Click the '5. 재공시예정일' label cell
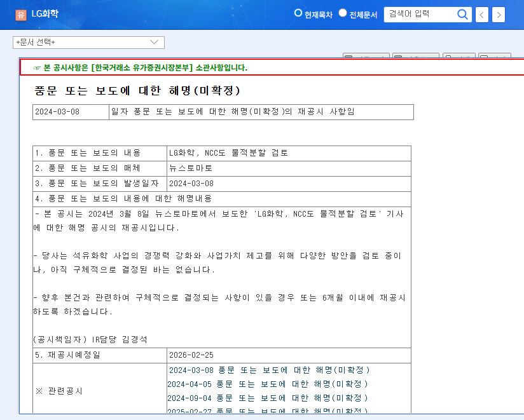This screenshot has height=420, width=524. coord(100,355)
